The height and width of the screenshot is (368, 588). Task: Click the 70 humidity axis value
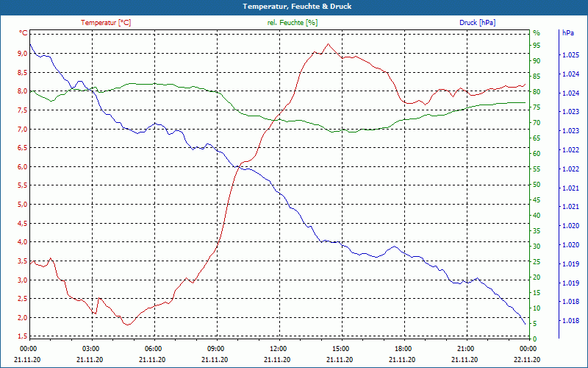tap(537, 122)
